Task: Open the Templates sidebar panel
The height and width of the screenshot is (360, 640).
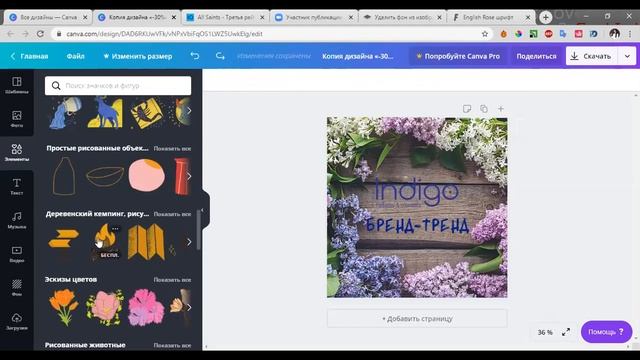Action: 17,85
